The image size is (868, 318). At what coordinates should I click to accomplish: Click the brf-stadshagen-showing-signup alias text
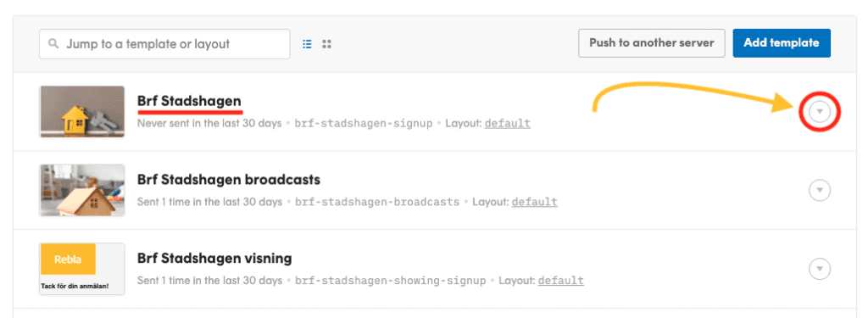click(x=390, y=281)
